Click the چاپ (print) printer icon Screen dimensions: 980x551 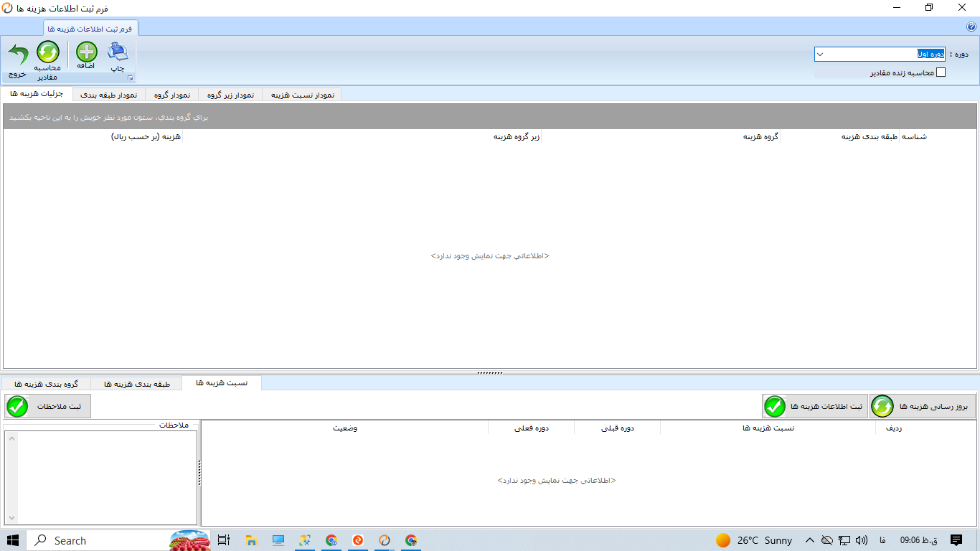click(x=118, y=52)
